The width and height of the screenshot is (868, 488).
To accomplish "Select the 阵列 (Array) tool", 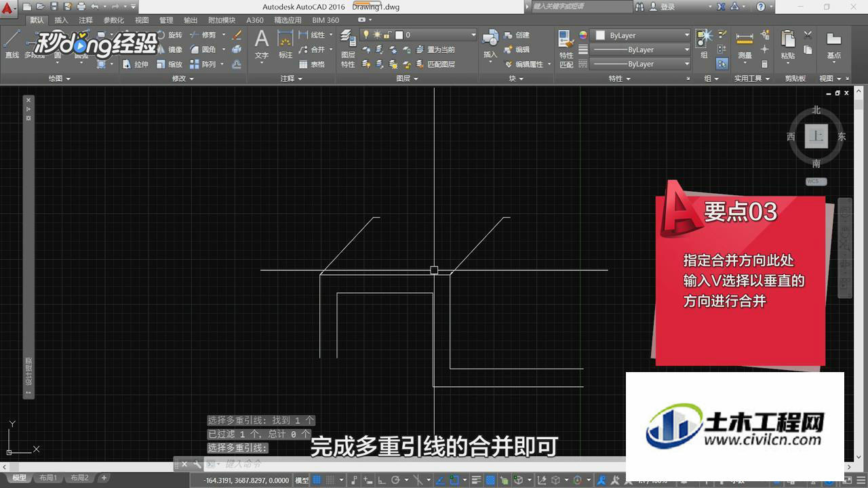I will (x=203, y=64).
